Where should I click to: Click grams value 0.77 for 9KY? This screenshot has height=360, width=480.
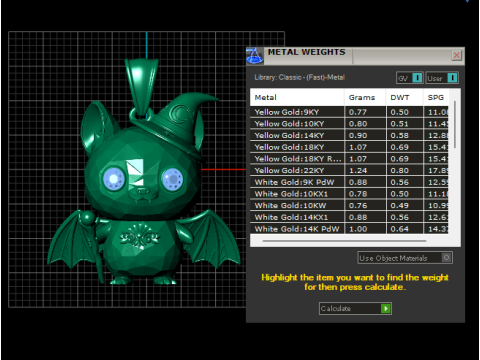[358, 112]
